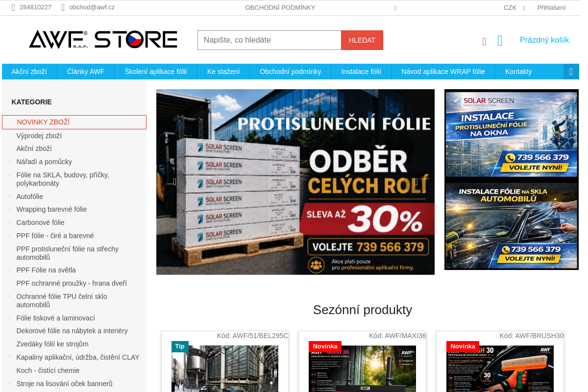Expand the Autofólie category
The height and width of the screenshot is (392, 588).
click(9, 196)
